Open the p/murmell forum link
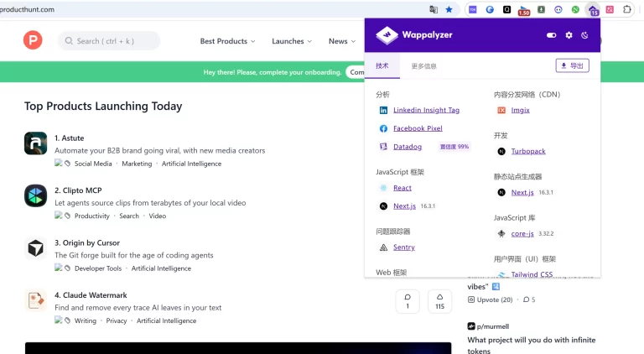Image resolution: width=644 pixels, height=354 pixels. tap(488, 326)
